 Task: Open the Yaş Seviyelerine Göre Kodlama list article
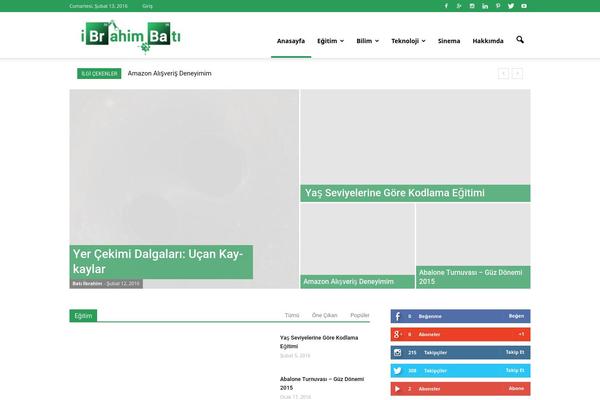tap(319, 342)
